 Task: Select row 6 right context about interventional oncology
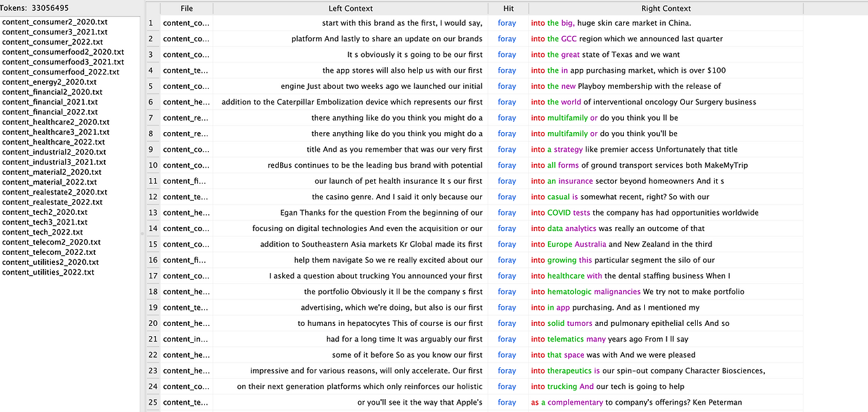pyautogui.click(x=644, y=102)
